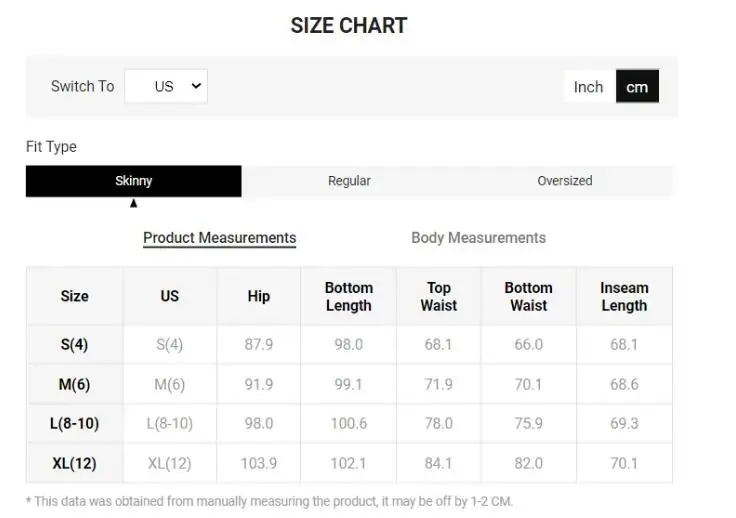Select the Regular fit type
Image resolution: width=736 pixels, height=518 pixels.
(x=349, y=181)
